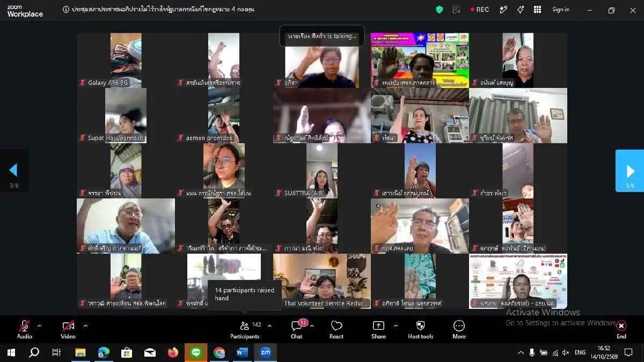
Task: Click the End meeting button
Action: tap(621, 329)
